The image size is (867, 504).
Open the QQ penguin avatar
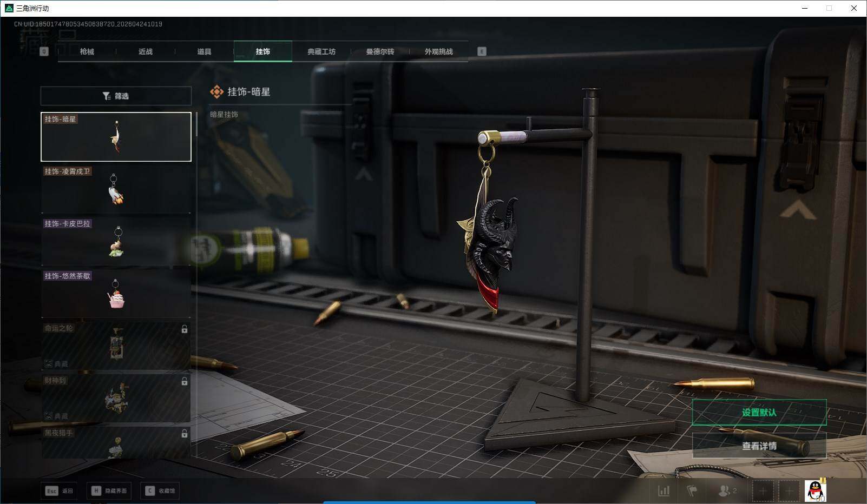click(815, 491)
